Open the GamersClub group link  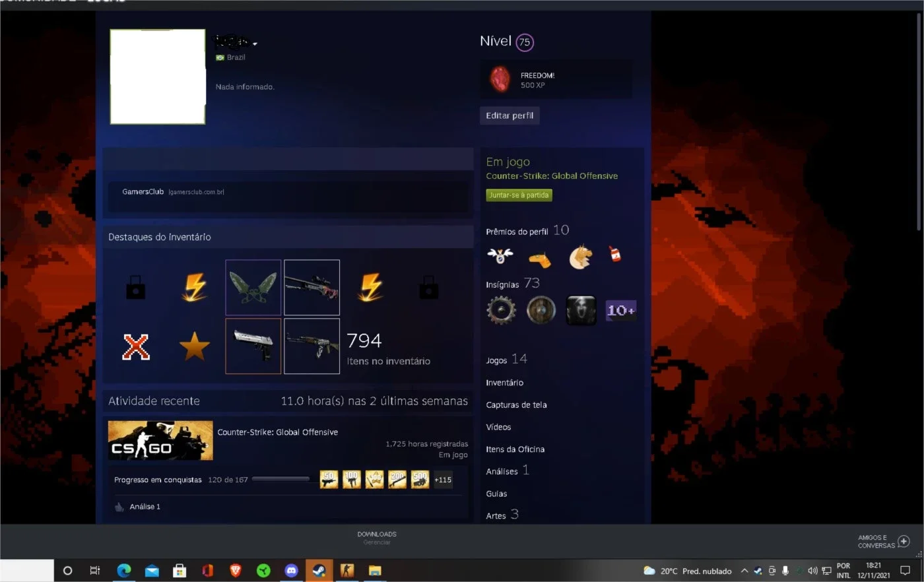pos(143,192)
